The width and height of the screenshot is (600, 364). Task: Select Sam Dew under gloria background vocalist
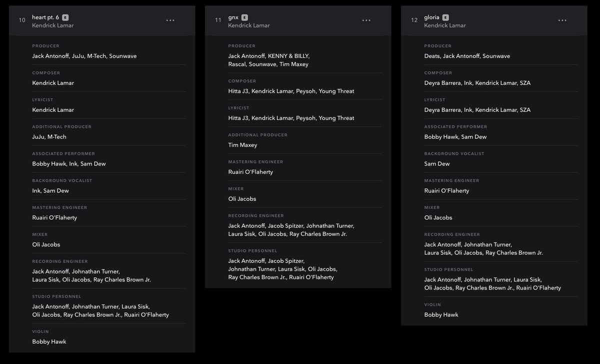point(437,164)
